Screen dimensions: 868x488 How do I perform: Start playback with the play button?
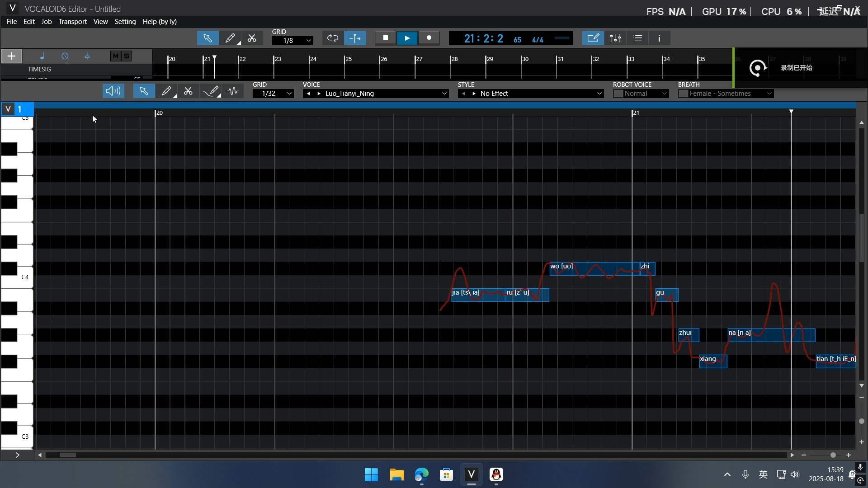[407, 38]
